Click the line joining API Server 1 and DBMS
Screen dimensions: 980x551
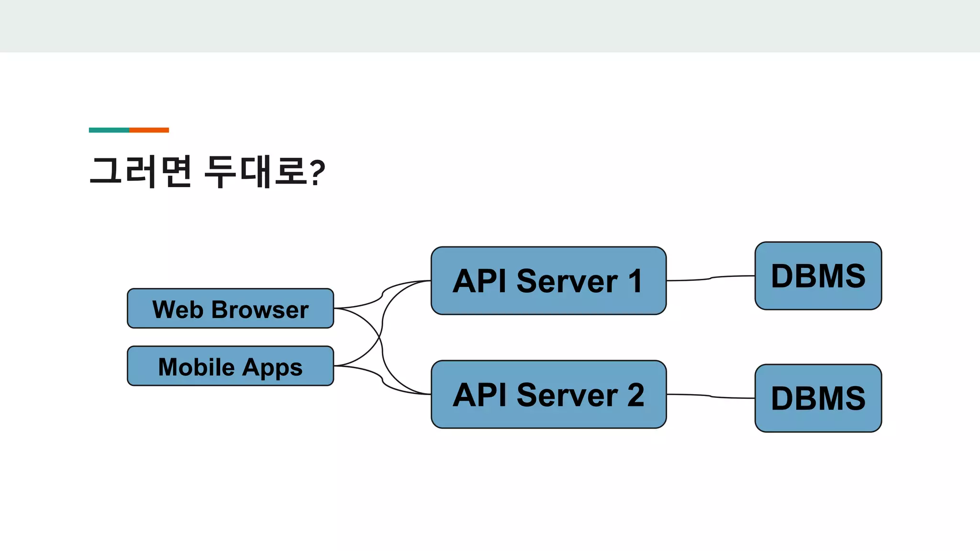[710, 278]
